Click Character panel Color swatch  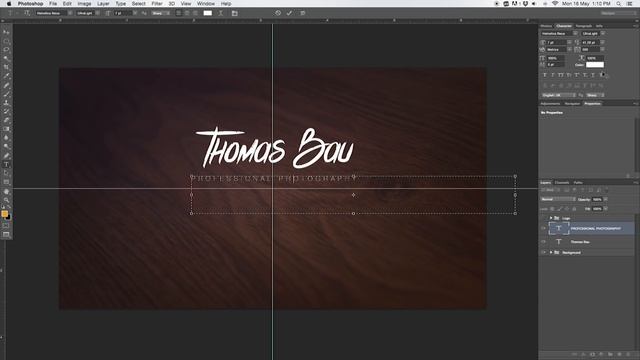click(x=595, y=64)
